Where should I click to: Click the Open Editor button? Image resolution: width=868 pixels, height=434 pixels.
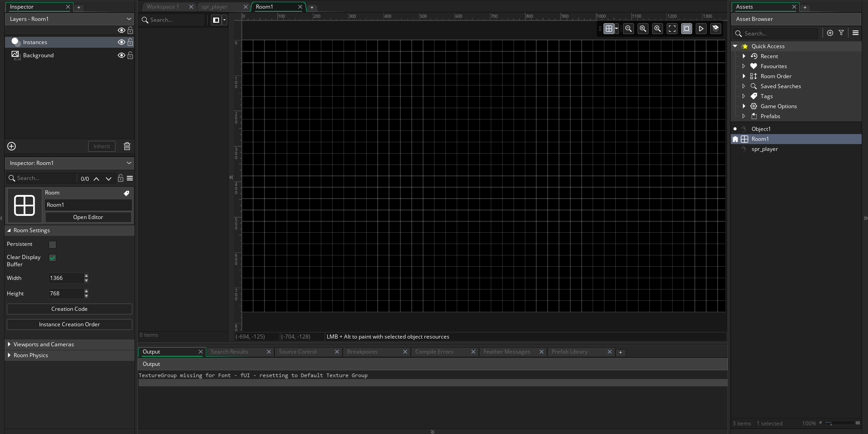pos(88,217)
